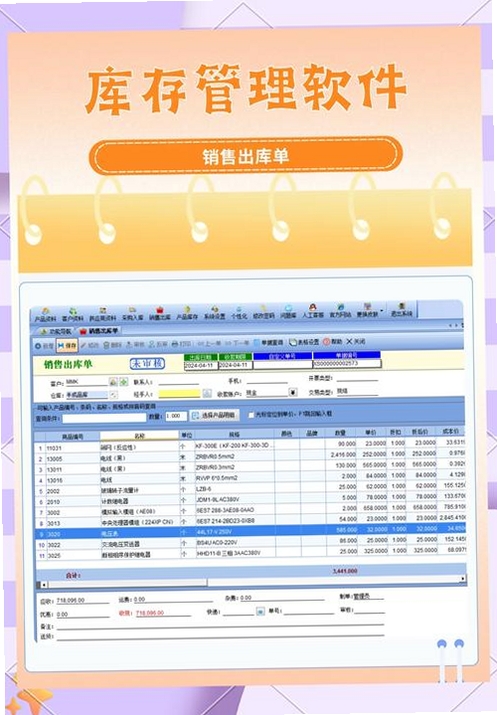The width and height of the screenshot is (497, 715).
Task: Click the 名称 column header
Action: point(140,436)
